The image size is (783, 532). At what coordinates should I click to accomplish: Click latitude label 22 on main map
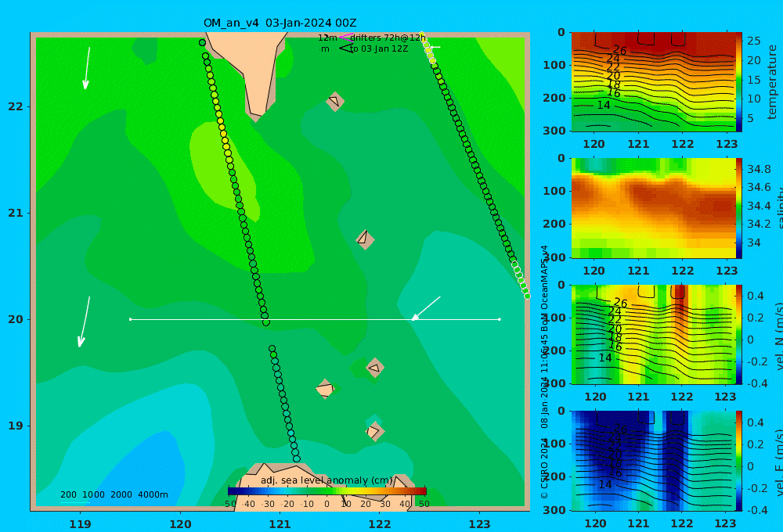[x=16, y=107]
